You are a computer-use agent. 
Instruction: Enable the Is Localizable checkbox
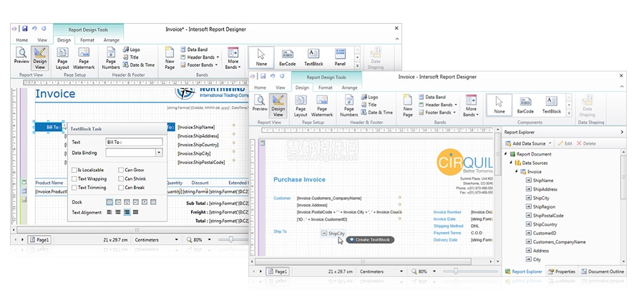click(x=74, y=170)
